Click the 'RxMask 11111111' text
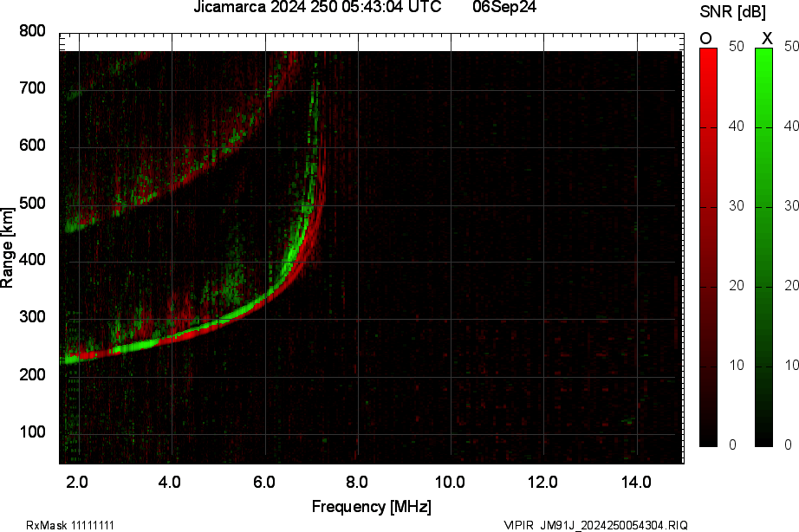 pyautogui.click(x=70, y=525)
